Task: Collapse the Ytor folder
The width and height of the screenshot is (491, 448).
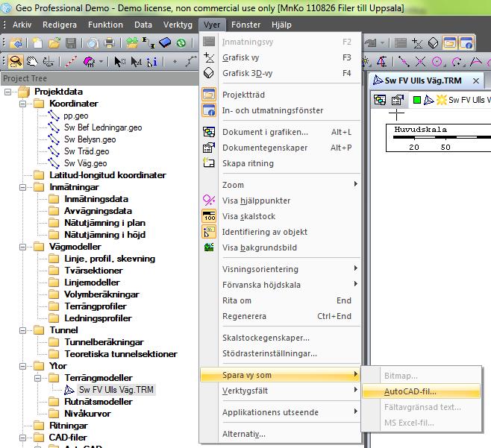Action: [x=23, y=366]
